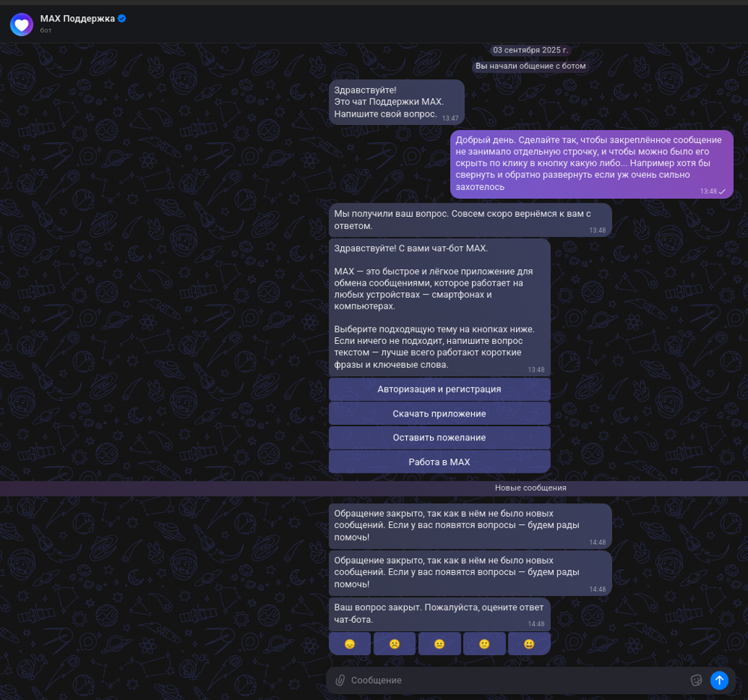Click the С вами чат-бот MAX message
The width and height of the screenshot is (748, 700).
439,307
